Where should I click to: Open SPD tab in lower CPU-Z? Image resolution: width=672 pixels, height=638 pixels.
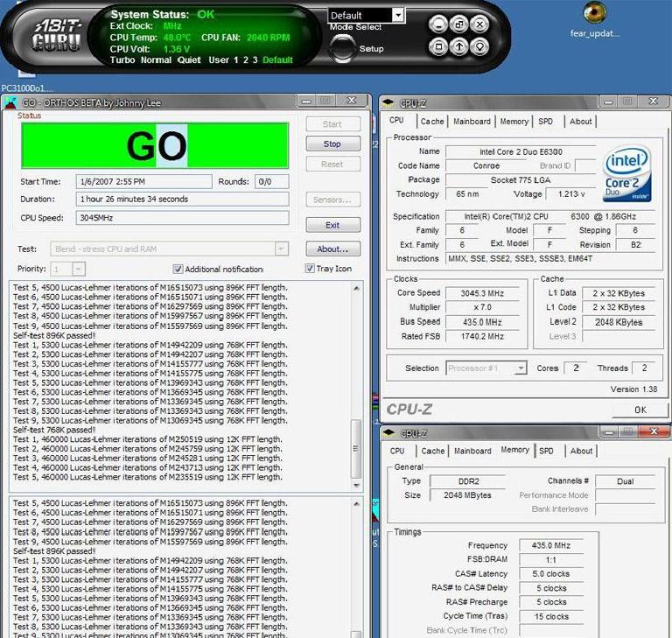click(546, 451)
